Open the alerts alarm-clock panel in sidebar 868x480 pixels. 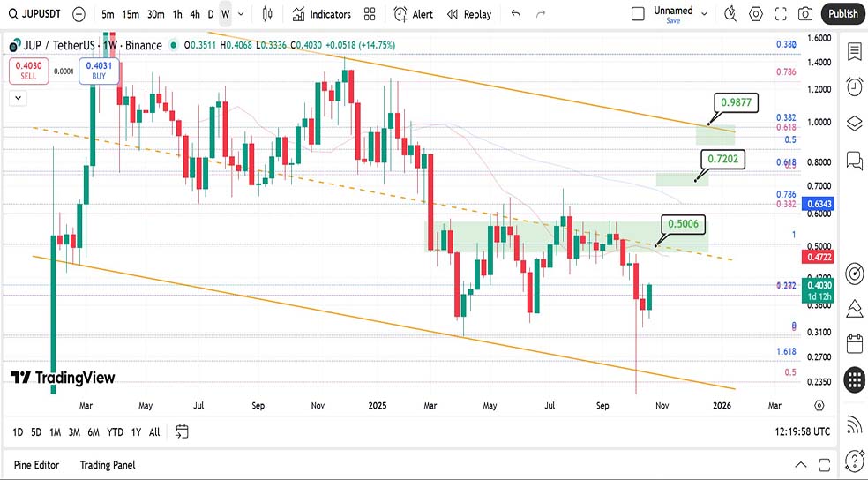click(x=854, y=86)
